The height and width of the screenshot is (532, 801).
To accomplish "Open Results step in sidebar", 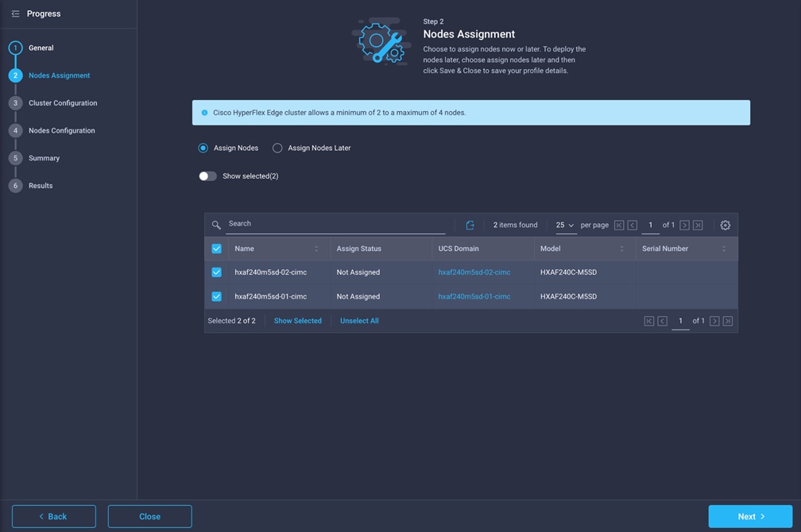I will [41, 186].
